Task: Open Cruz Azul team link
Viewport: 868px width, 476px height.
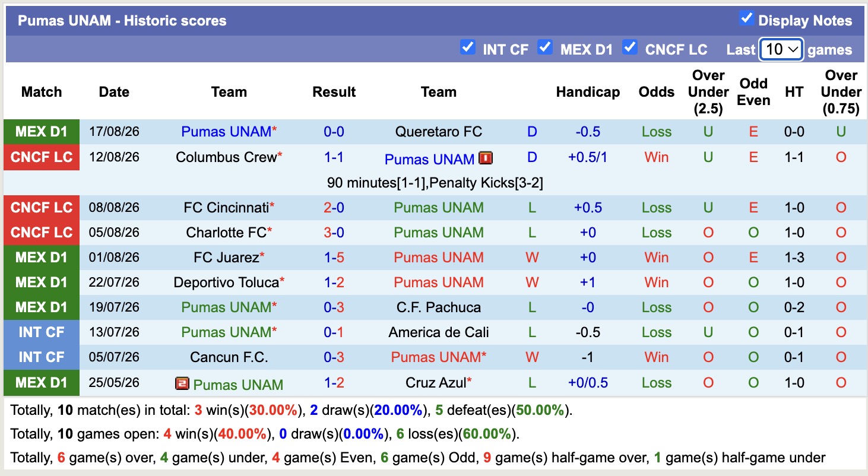Action: [x=436, y=383]
